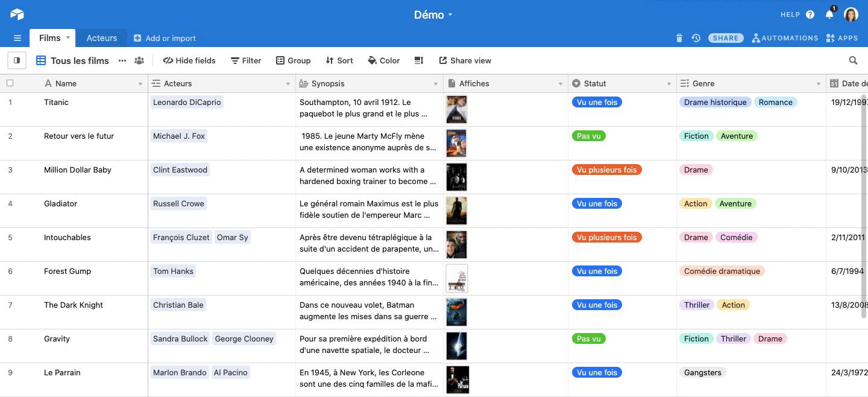Click row number 5
Image resolution: width=868 pixels, height=397 pixels.
[x=10, y=238]
